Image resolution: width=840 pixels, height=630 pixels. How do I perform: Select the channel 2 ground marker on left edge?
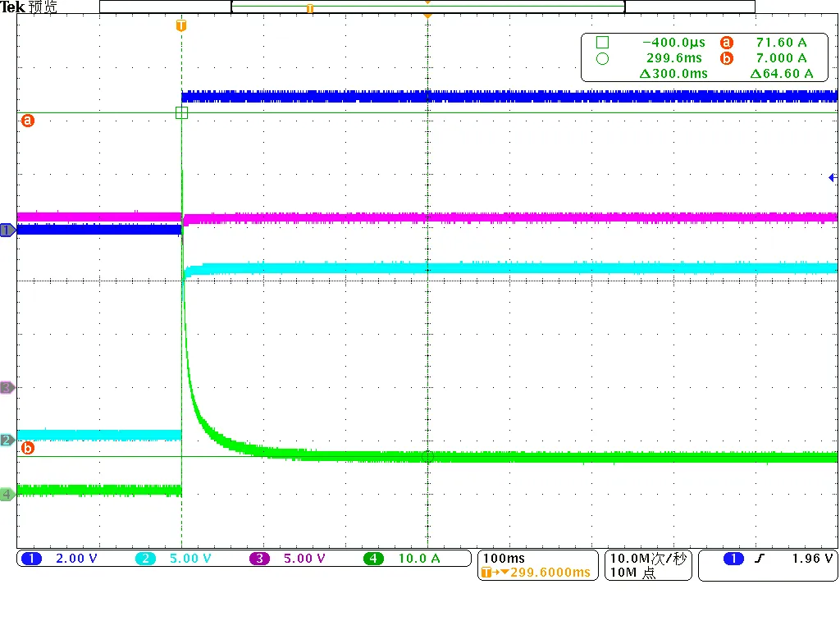[x=7, y=440]
